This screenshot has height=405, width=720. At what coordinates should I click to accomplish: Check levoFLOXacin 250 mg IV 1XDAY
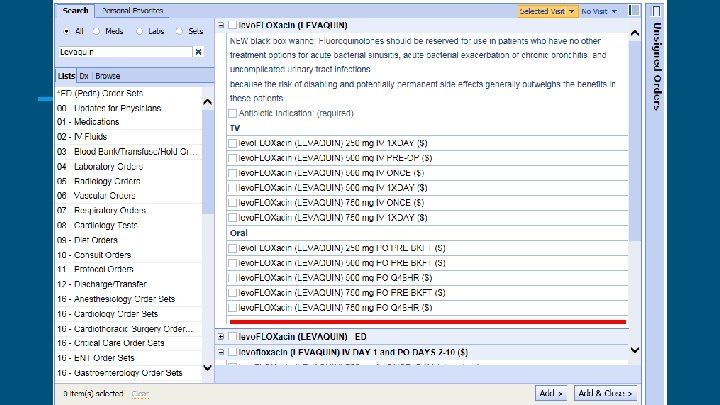click(x=233, y=143)
